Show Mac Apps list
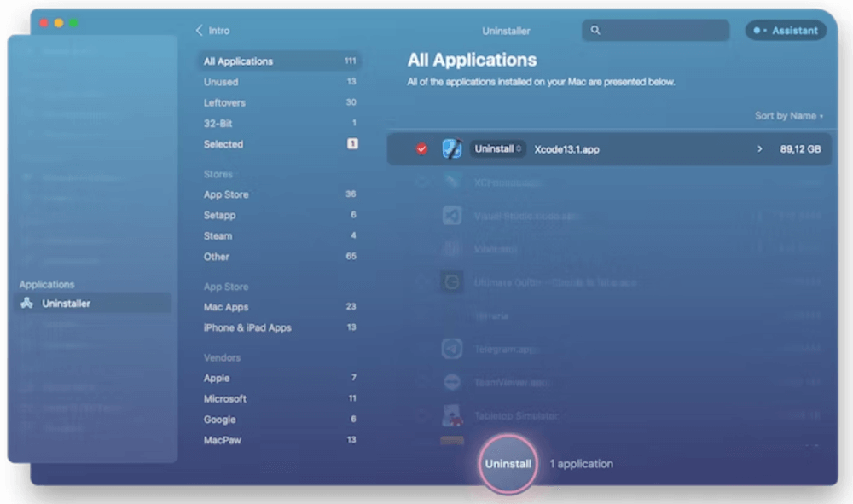Image resolution: width=853 pixels, height=504 pixels. [x=279, y=307]
